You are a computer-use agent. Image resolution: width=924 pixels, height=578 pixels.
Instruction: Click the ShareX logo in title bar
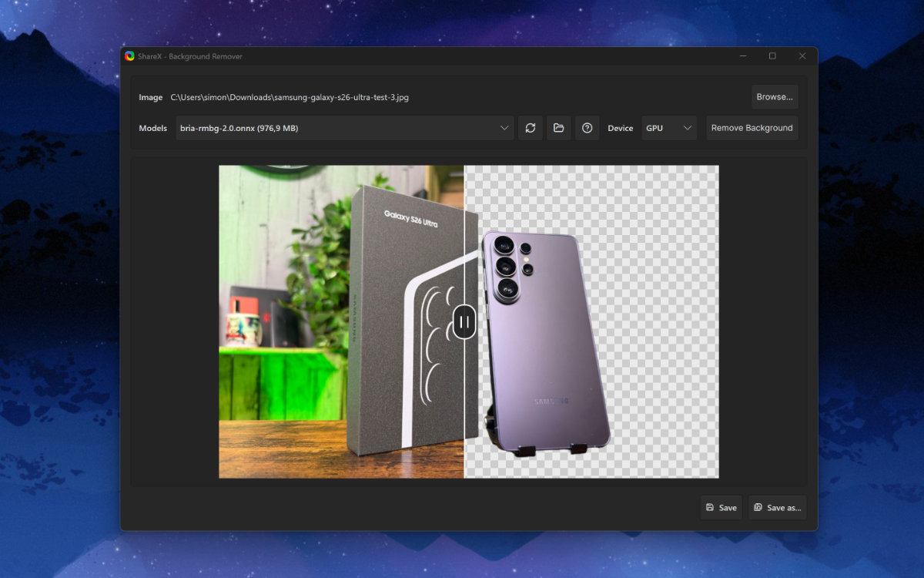click(130, 56)
